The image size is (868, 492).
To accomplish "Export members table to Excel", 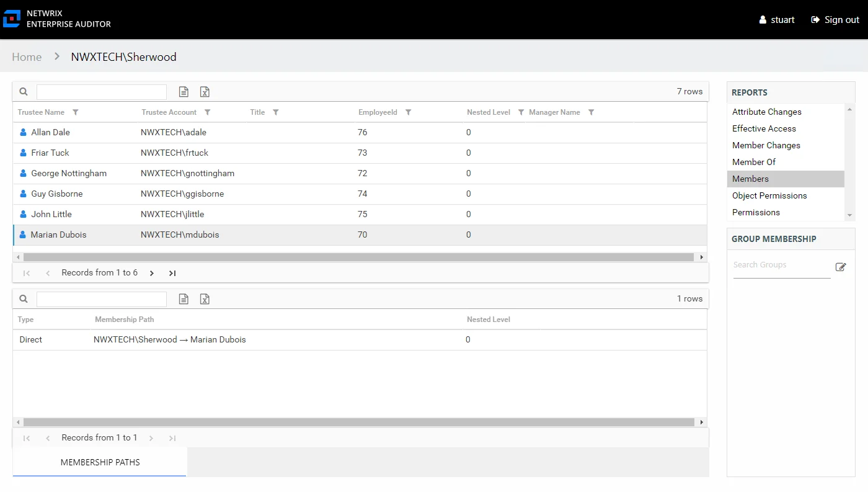I will click(205, 92).
